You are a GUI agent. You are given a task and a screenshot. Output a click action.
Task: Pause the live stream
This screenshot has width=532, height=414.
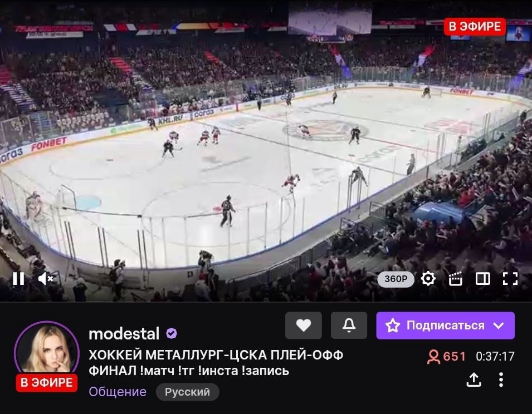coord(18,279)
